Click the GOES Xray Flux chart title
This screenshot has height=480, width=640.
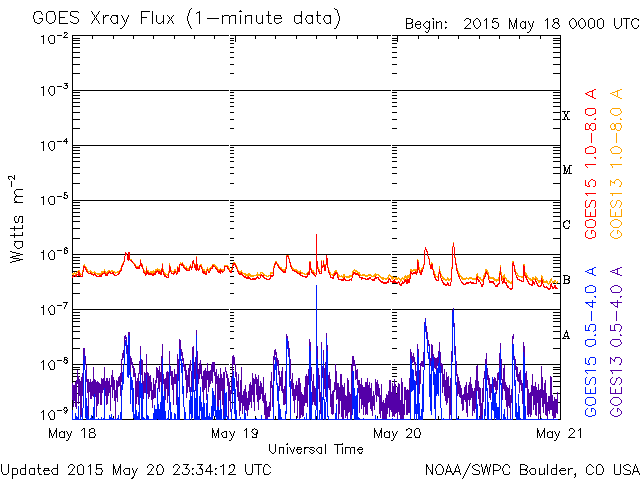click(x=187, y=18)
